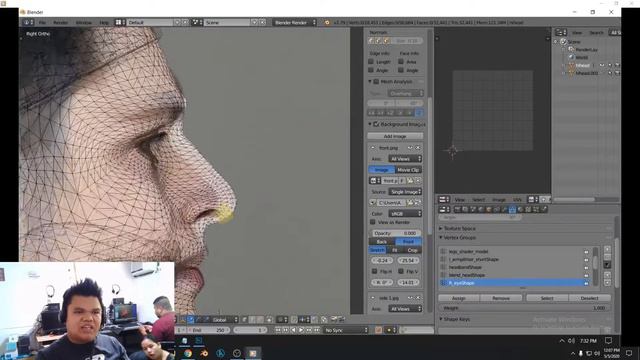Open the UVs menu in the UV editor
This screenshot has height=360, width=640.
pos(517,200)
